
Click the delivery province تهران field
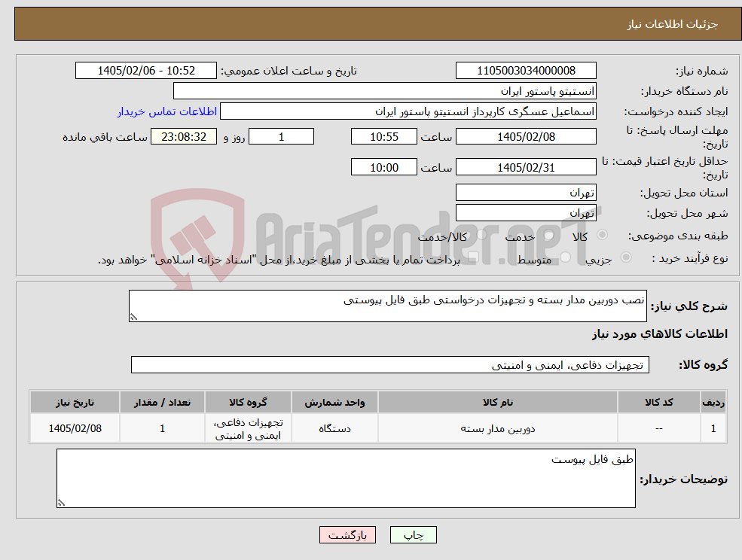(x=526, y=193)
